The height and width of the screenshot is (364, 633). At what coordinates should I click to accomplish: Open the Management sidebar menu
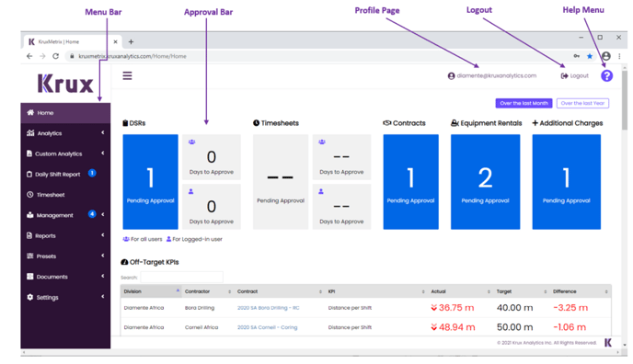65,215
